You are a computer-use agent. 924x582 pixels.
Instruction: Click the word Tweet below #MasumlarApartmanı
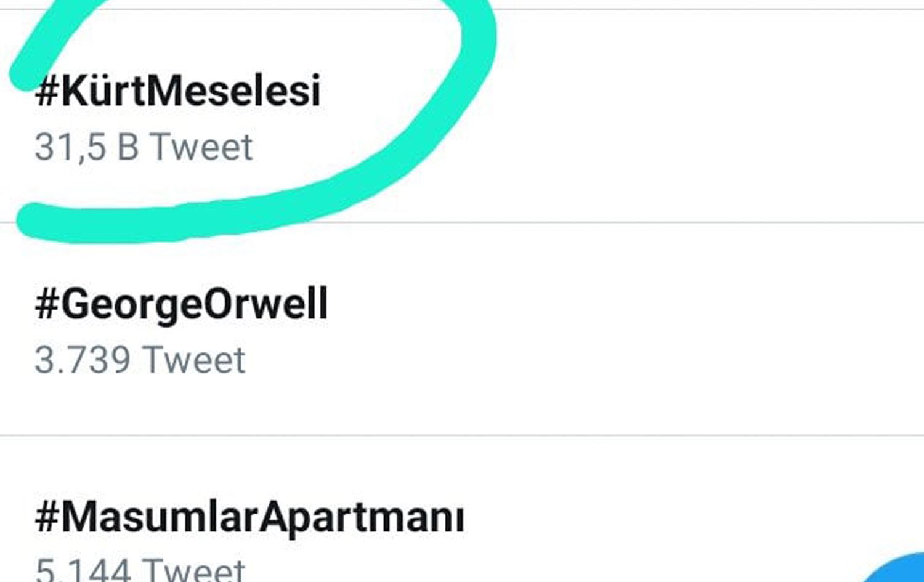[194, 570]
